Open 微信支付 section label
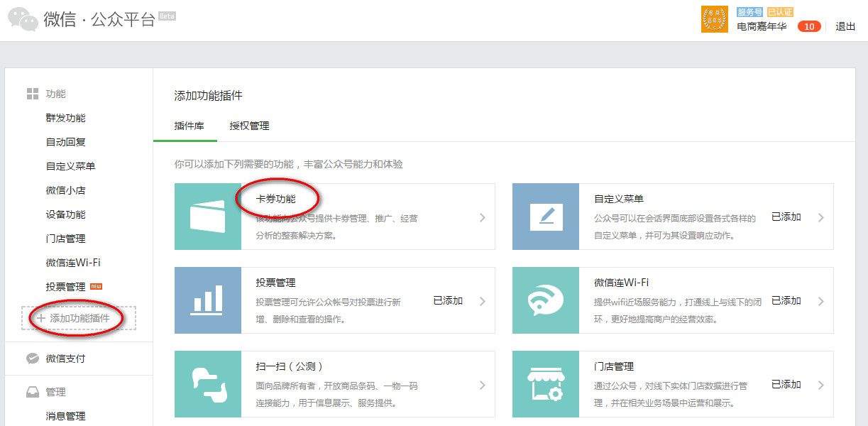 [66, 359]
